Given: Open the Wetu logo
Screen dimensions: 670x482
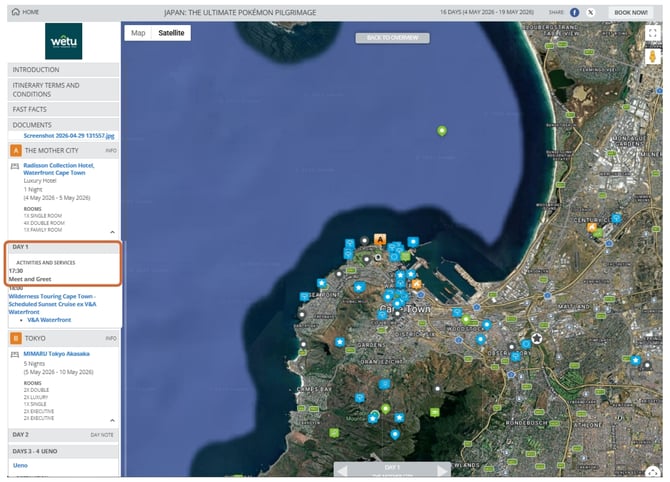Looking at the screenshot, I should pos(64,41).
